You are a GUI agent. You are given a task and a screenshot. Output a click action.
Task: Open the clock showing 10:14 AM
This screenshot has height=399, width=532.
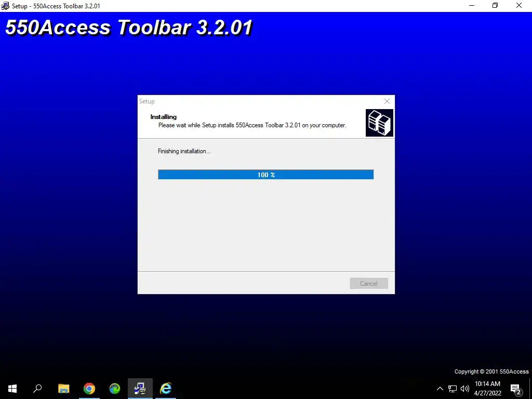(487, 389)
